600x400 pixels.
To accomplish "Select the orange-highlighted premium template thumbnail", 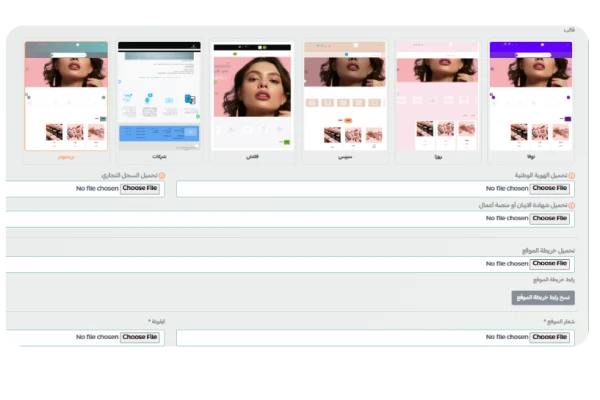I will click(x=66, y=95).
